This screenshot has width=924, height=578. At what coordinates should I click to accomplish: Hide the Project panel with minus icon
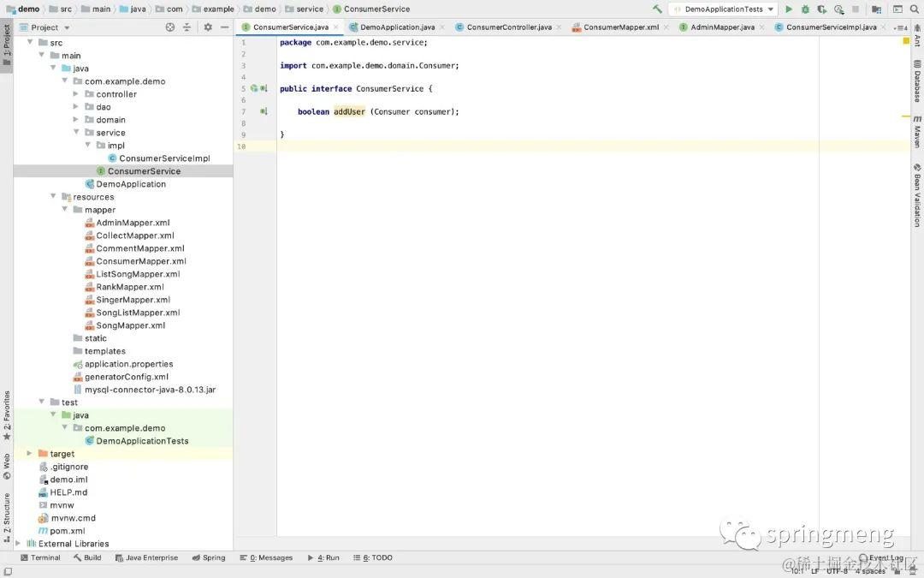click(224, 27)
